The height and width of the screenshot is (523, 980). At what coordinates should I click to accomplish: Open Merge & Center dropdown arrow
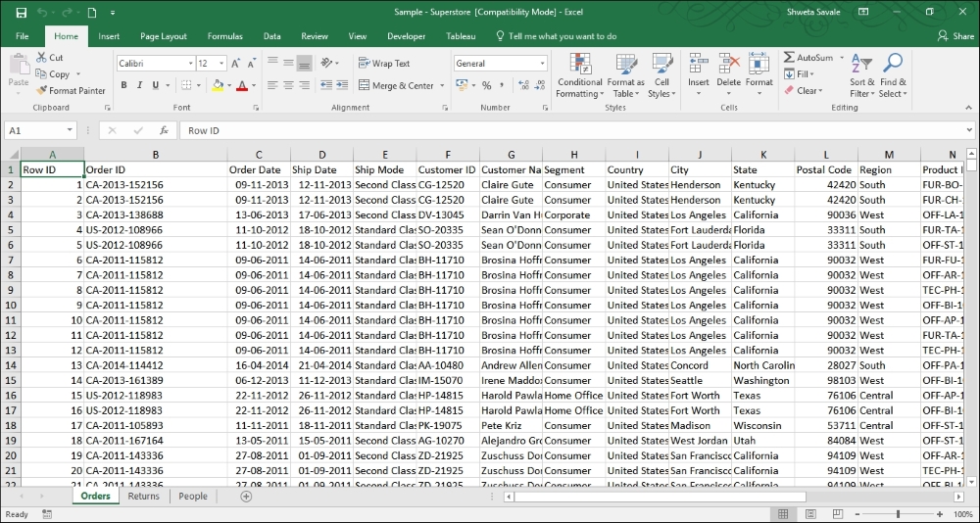point(442,85)
